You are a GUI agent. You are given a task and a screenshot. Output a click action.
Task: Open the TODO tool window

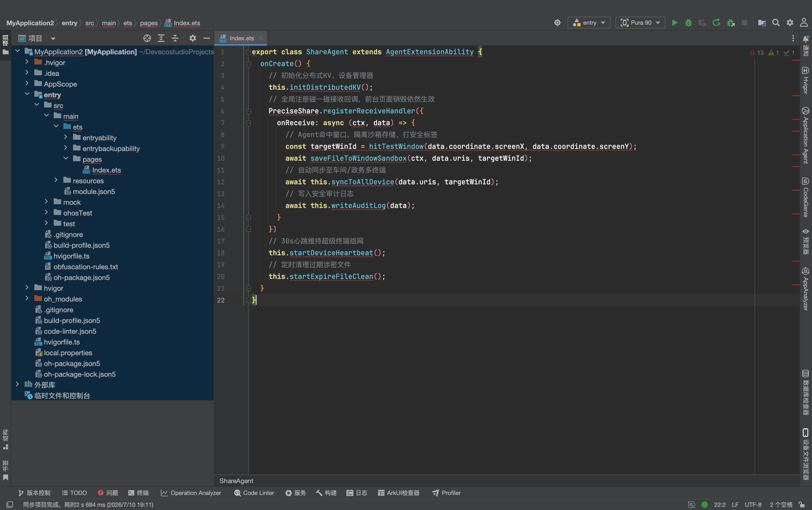pyautogui.click(x=74, y=493)
